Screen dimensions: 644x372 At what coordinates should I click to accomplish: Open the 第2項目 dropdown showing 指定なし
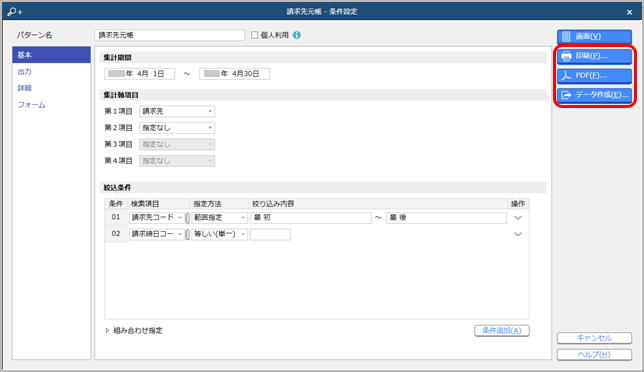(x=177, y=128)
